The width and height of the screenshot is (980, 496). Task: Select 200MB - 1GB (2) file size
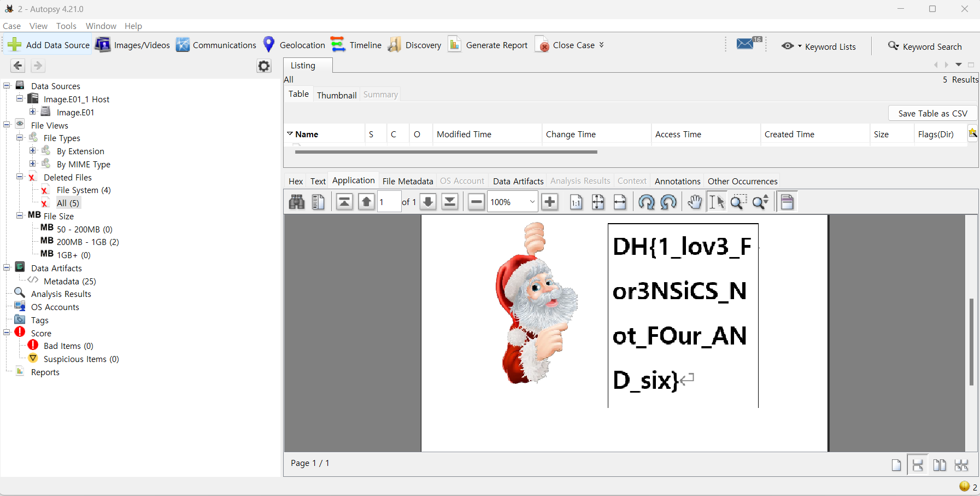[87, 242]
